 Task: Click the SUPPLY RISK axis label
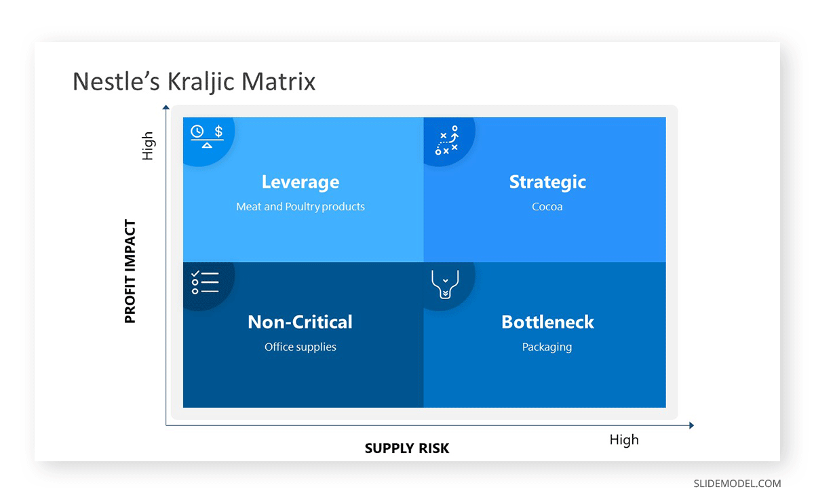click(407, 448)
